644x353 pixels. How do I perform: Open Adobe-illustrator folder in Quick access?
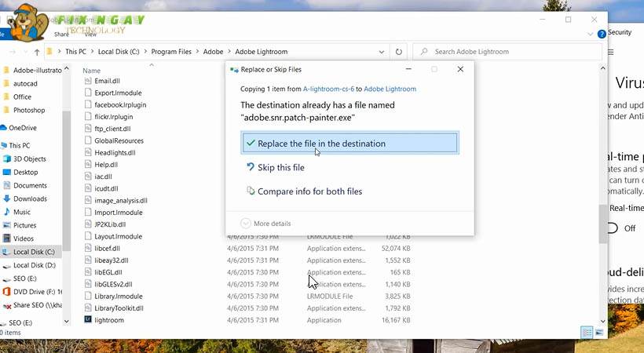(x=38, y=70)
